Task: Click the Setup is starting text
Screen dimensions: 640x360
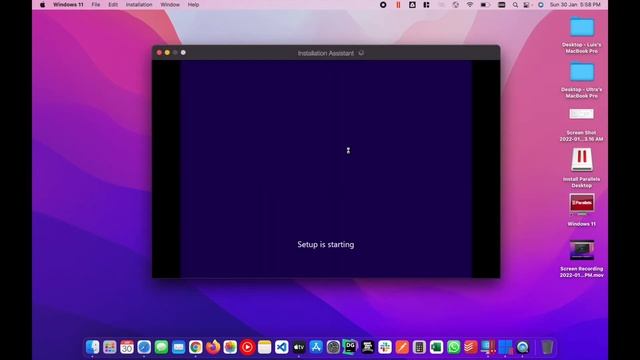Action: pyautogui.click(x=325, y=244)
